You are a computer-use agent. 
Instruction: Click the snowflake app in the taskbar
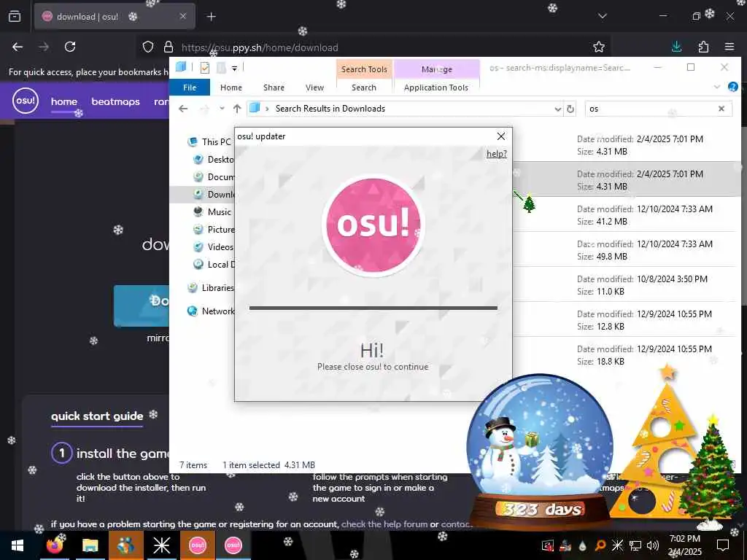[161, 545]
